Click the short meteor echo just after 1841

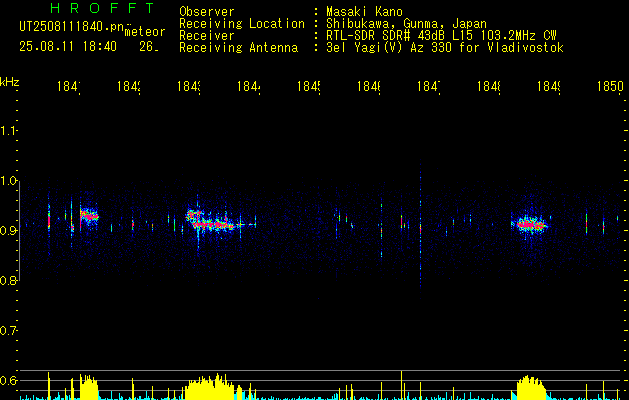89,215
